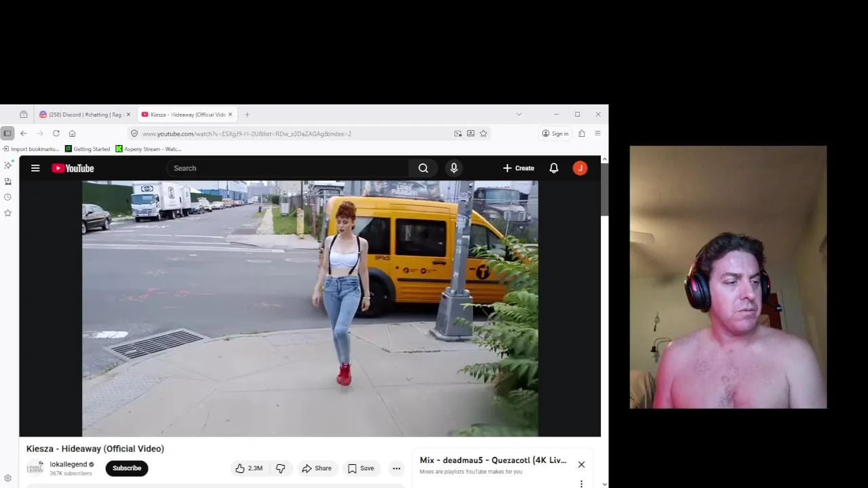Open the Create menu
Screen dimensions: 868x488
(518, 168)
